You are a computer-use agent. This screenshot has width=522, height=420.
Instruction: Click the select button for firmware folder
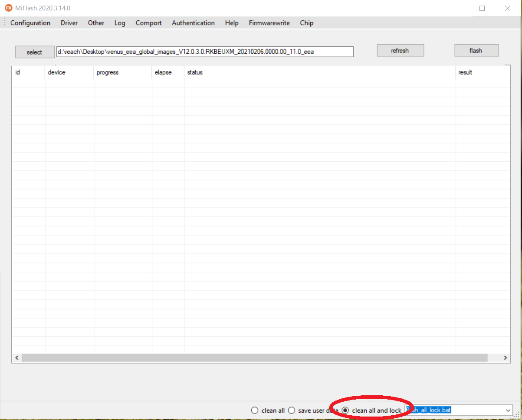pos(35,52)
